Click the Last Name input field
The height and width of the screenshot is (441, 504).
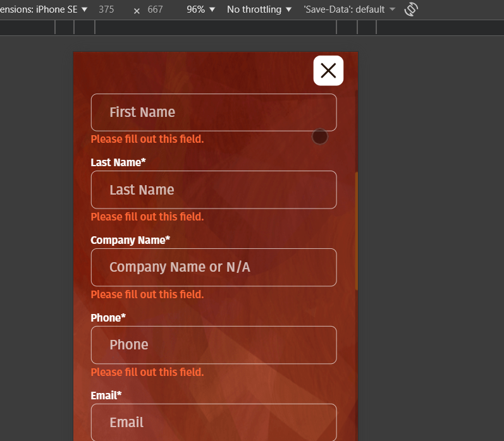214,190
